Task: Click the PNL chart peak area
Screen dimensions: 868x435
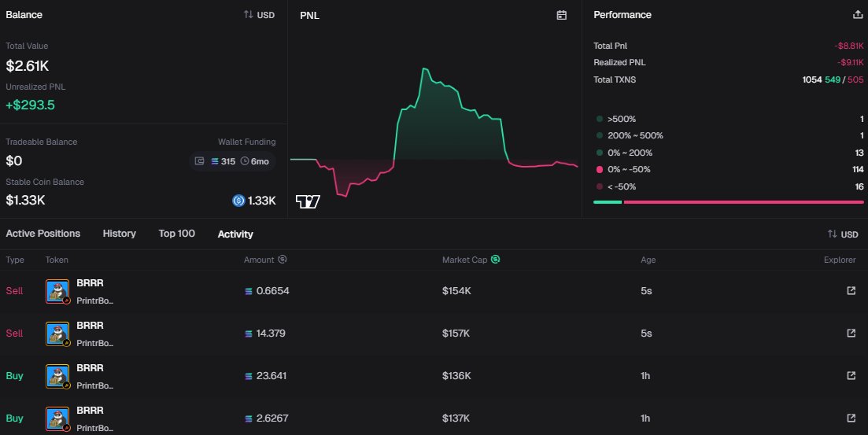Action: click(x=425, y=69)
